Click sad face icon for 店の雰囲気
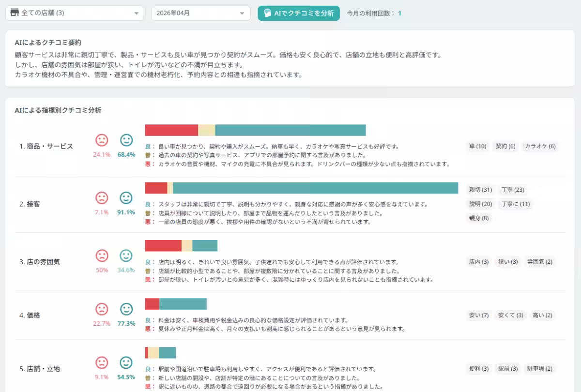 [102, 256]
